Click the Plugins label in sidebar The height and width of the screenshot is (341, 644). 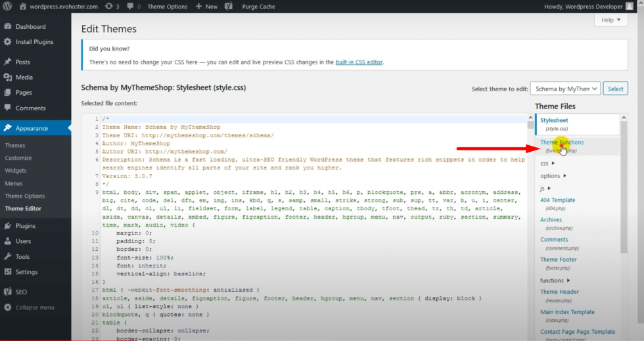[x=26, y=226]
